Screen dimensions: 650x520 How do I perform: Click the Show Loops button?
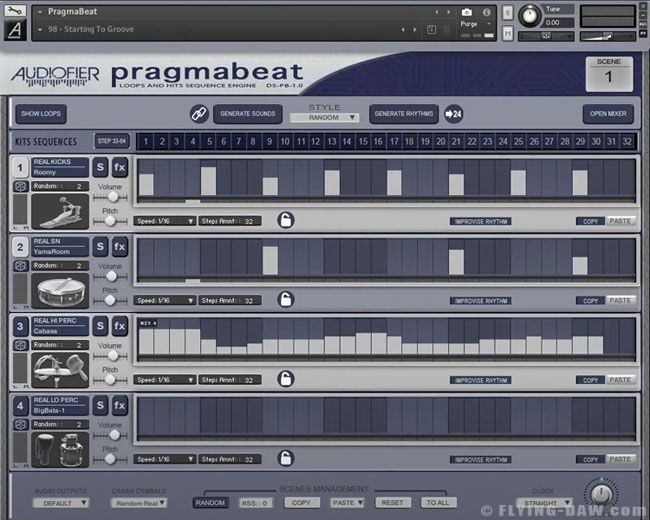(41, 114)
